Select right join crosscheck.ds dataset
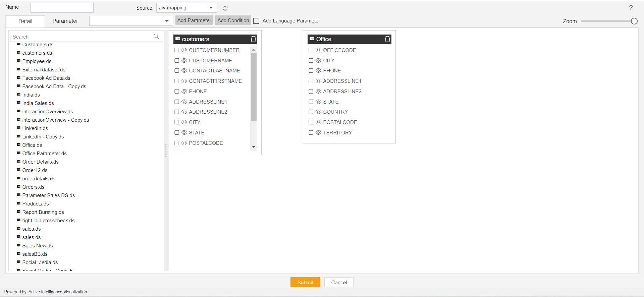Image resolution: width=644 pixels, height=297 pixels. 48,220
